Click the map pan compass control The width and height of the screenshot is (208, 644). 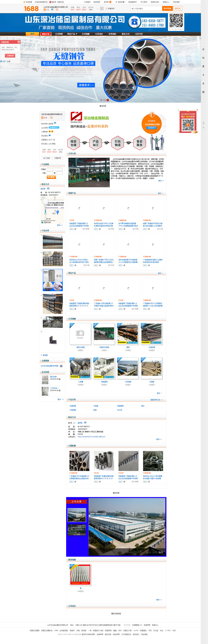point(45,202)
